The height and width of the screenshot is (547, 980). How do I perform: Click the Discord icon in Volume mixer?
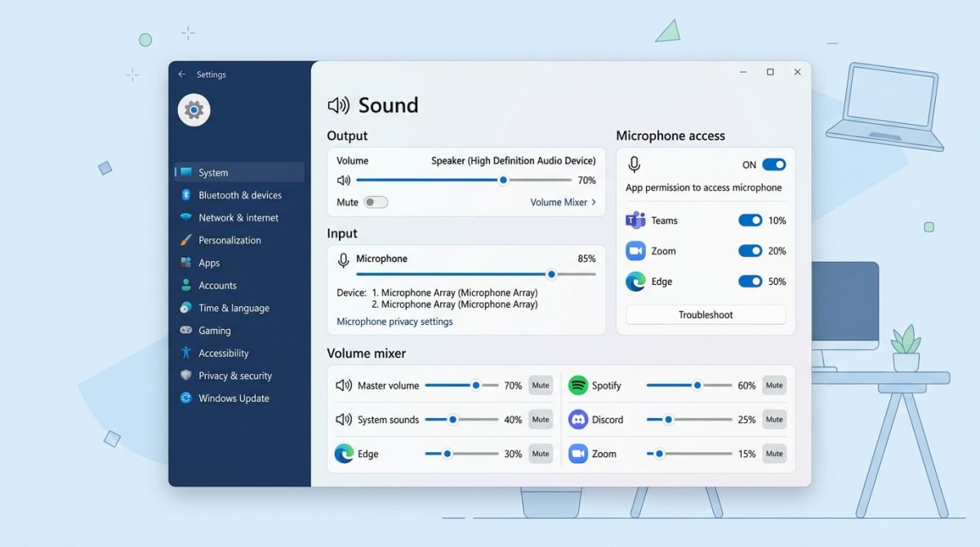pos(579,419)
